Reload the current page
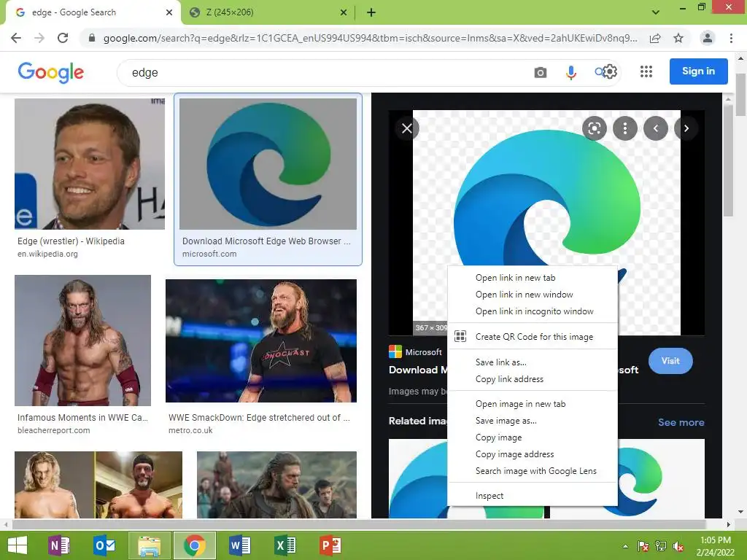The height and width of the screenshot is (560, 747). click(x=63, y=38)
